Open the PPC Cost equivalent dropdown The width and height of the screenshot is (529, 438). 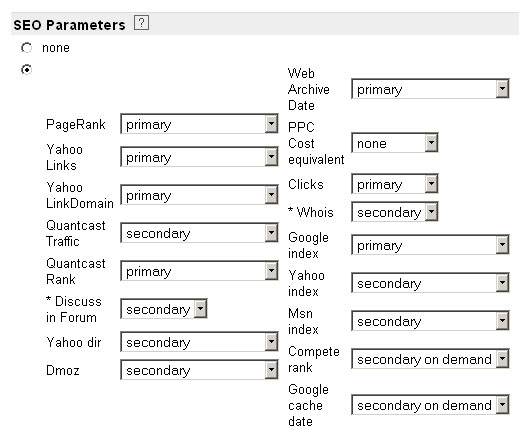[395, 143]
